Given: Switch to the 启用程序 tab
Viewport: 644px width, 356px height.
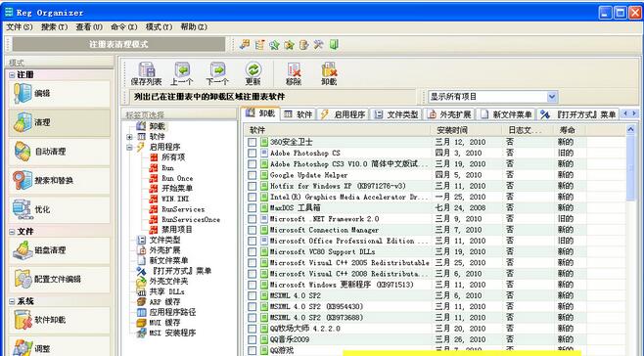Looking at the screenshot, I should tap(343, 114).
